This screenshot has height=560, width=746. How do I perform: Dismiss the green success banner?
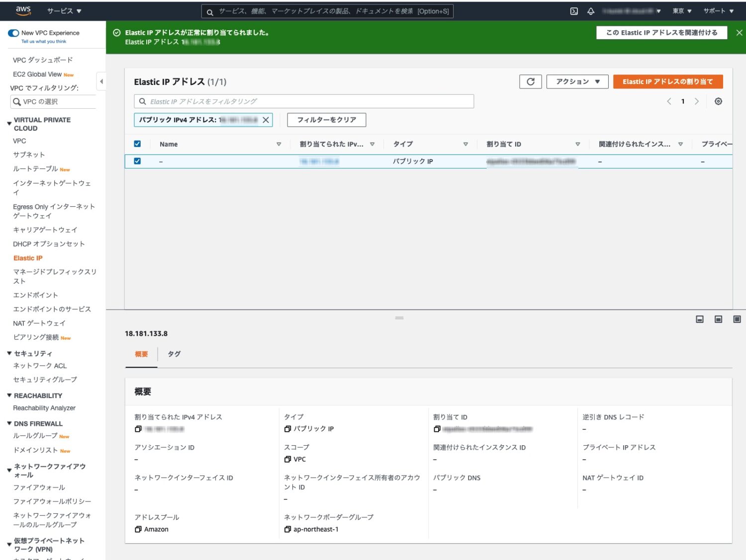pyautogui.click(x=739, y=33)
